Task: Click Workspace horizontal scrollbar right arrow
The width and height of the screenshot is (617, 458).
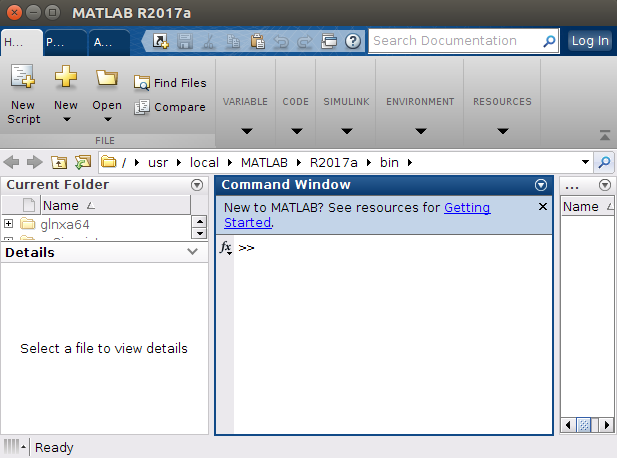Action: click(x=607, y=425)
